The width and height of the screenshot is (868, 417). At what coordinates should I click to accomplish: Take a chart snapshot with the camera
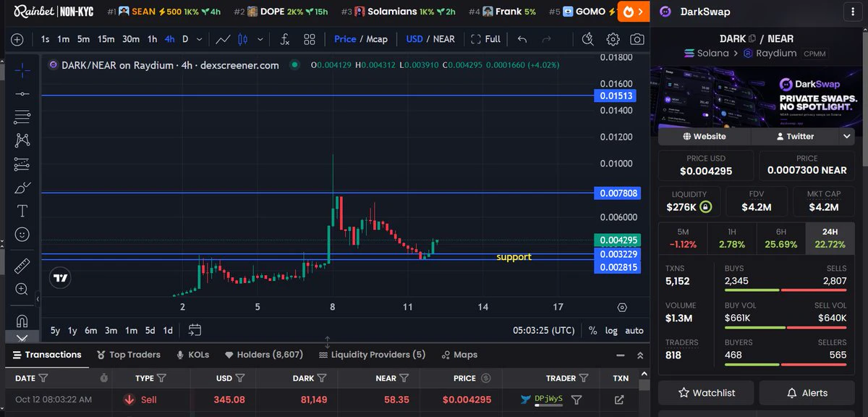[x=637, y=39]
